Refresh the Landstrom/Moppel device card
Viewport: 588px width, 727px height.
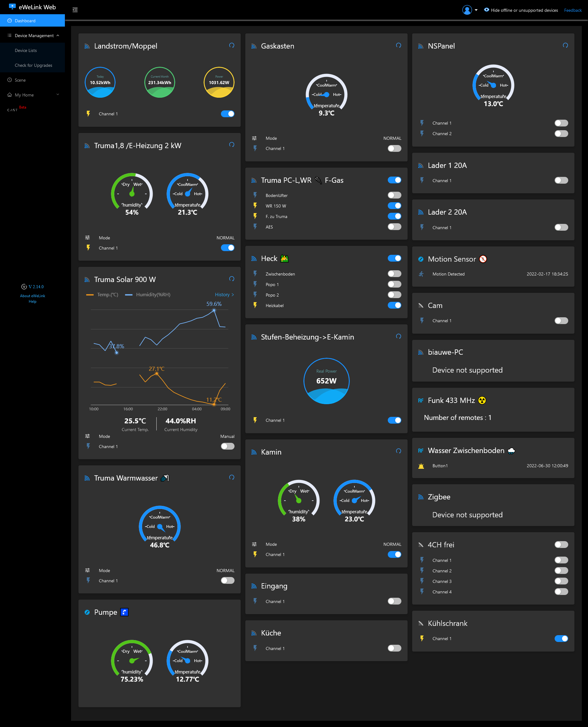(232, 45)
